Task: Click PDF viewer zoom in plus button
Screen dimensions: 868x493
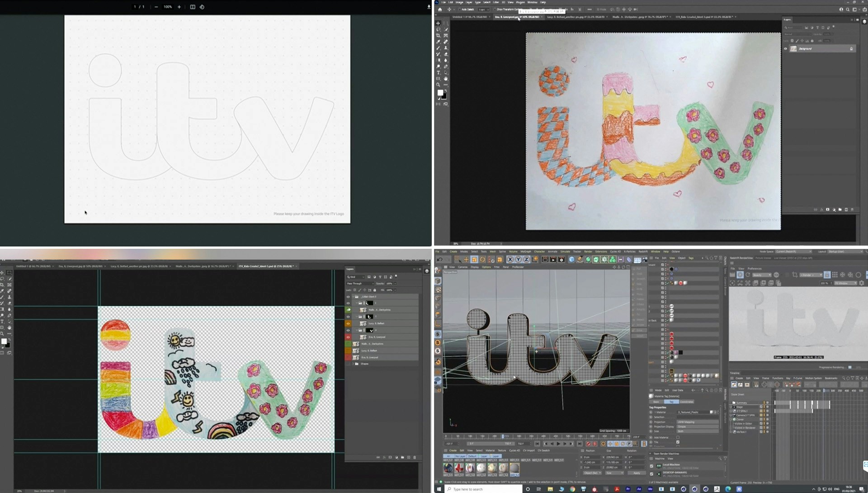Action: (x=179, y=7)
